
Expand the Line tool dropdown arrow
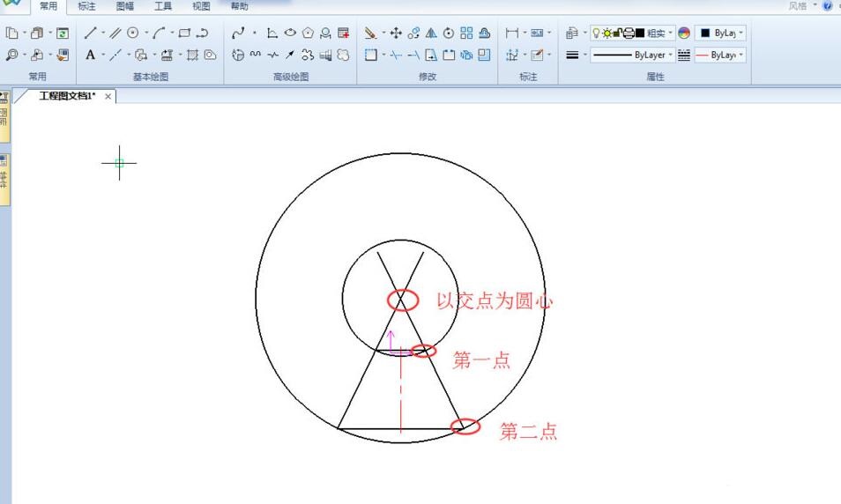click(103, 33)
